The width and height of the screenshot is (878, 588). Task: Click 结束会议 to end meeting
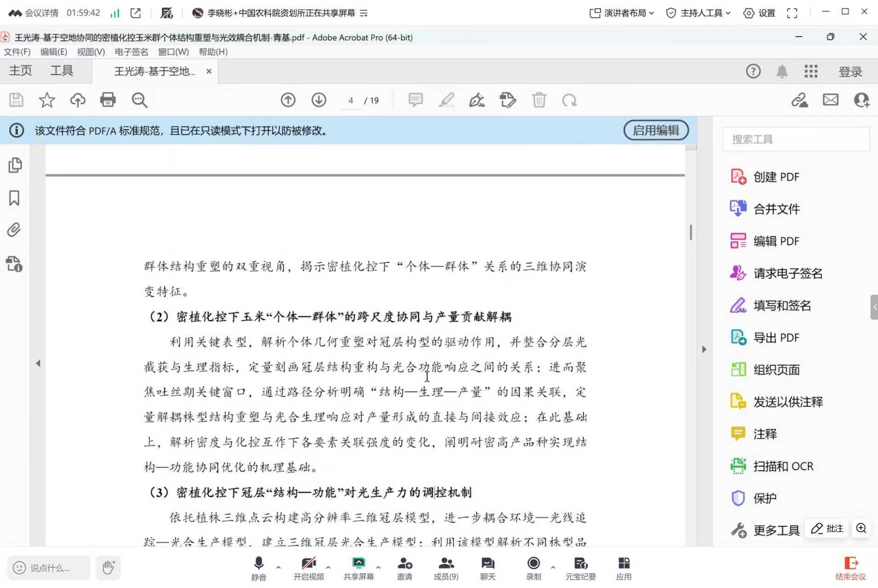[850, 568]
